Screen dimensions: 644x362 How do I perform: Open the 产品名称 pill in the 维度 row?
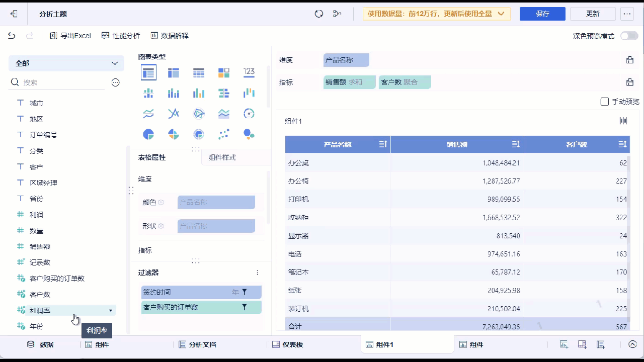tap(346, 60)
